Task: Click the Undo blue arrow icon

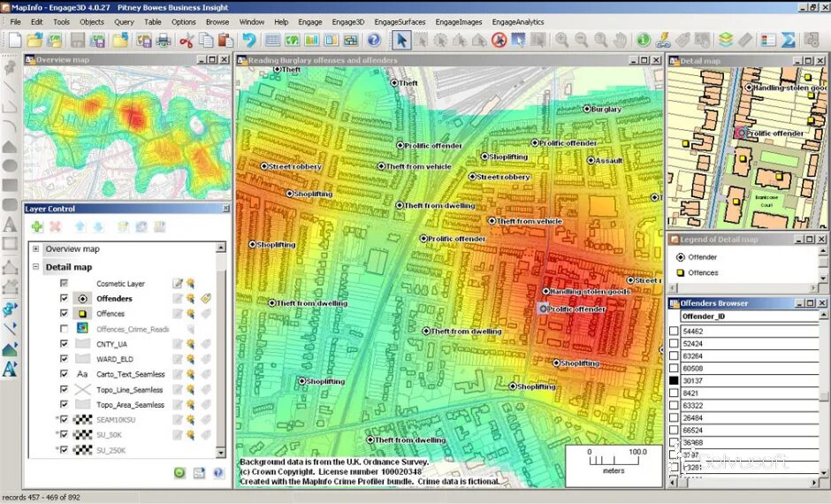Action: pyautogui.click(x=248, y=41)
